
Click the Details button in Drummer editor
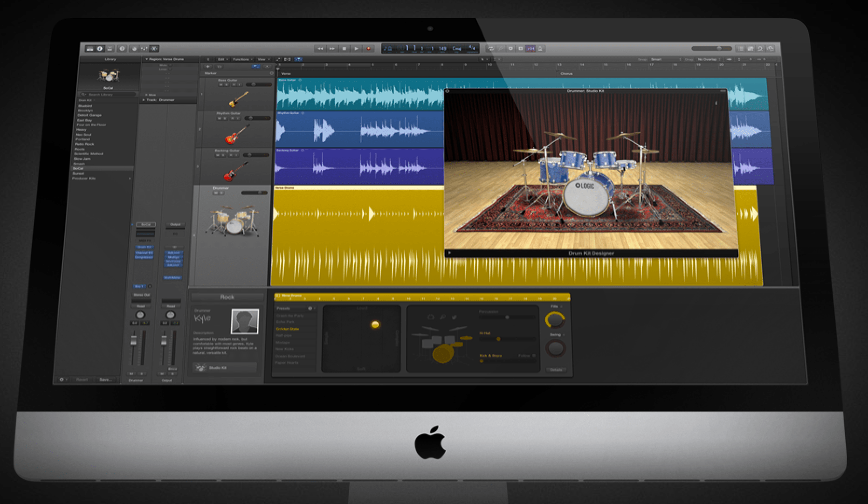[556, 369]
